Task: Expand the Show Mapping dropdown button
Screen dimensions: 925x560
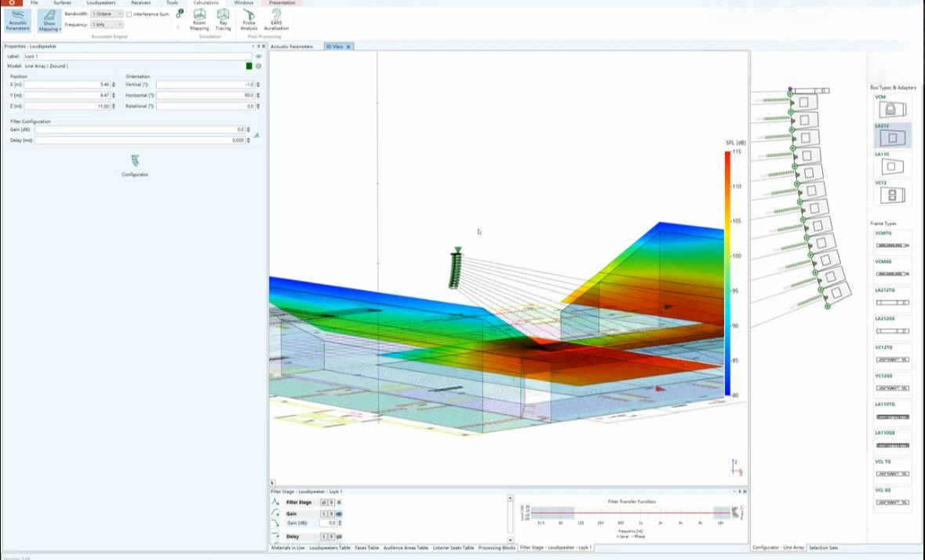Action: (49, 28)
